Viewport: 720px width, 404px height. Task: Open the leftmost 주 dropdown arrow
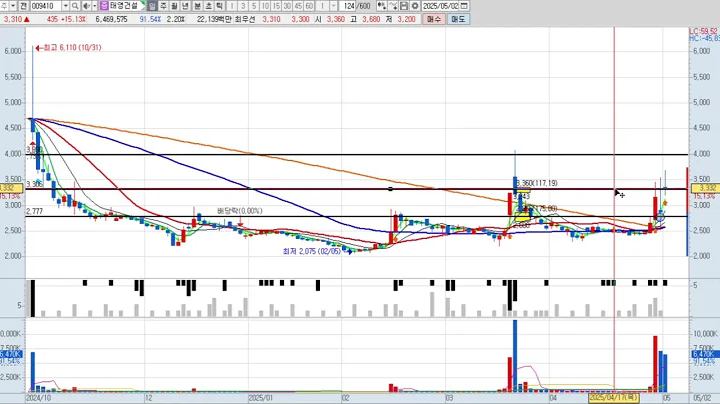[13, 6]
